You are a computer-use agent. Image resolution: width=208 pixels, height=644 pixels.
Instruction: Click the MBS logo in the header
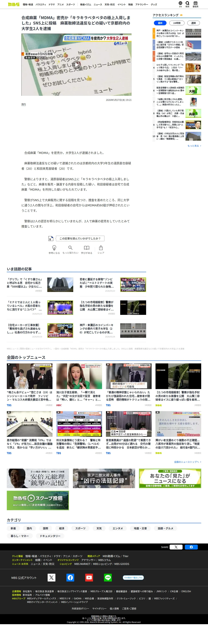pyautogui.click(x=14, y=4)
